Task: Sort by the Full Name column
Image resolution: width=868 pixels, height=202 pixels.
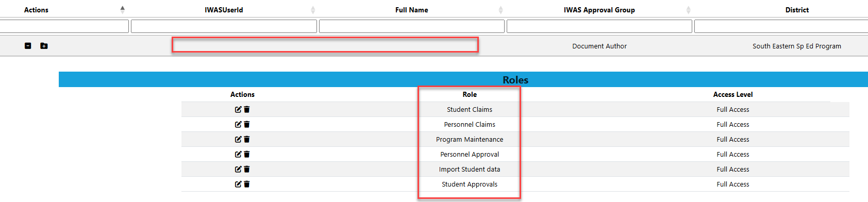Action: tap(412, 10)
